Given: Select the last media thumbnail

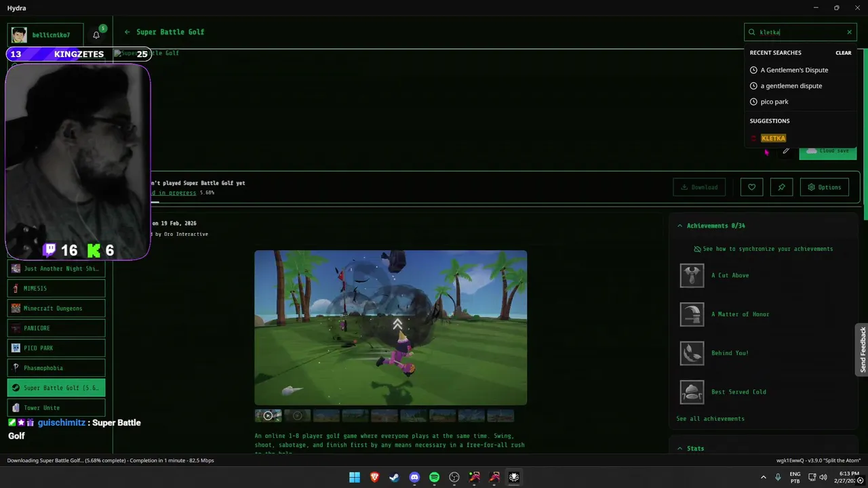Looking at the screenshot, I should coord(500,415).
